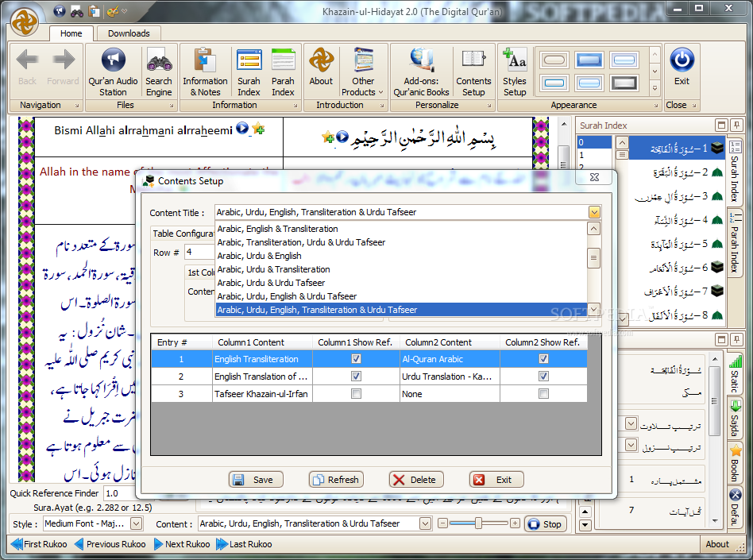Open the Surah Index ribbon button
The width and height of the screenshot is (753, 560).
click(249, 72)
